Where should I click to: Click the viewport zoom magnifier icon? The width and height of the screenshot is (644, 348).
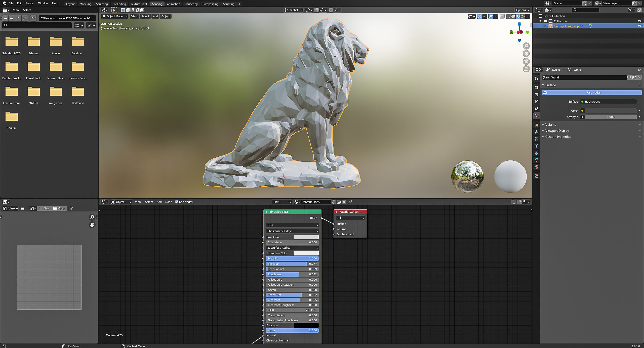click(526, 46)
